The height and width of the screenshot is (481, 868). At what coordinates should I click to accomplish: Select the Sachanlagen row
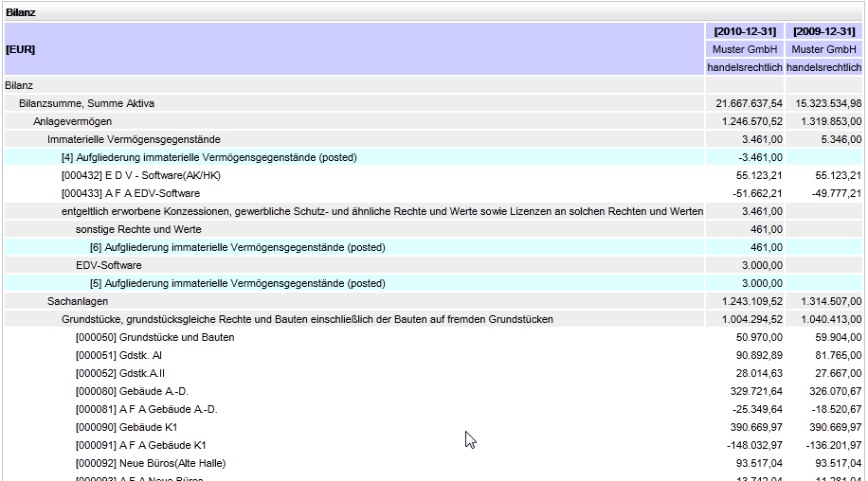click(78, 301)
